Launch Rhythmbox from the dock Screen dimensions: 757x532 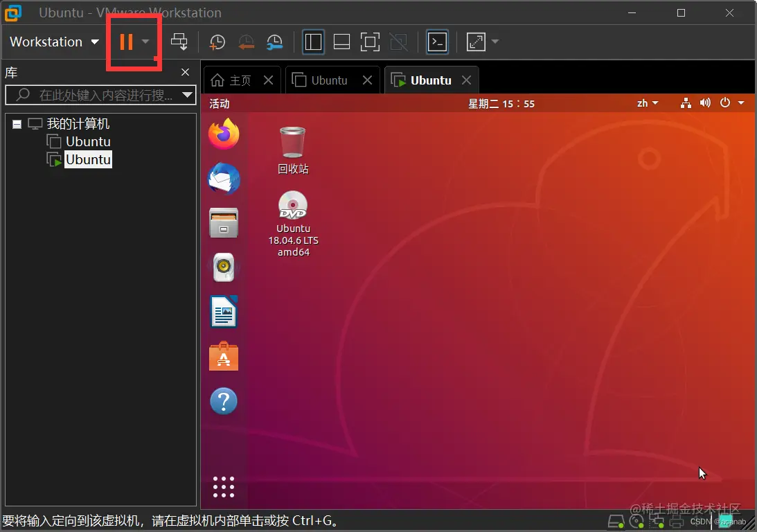click(224, 267)
